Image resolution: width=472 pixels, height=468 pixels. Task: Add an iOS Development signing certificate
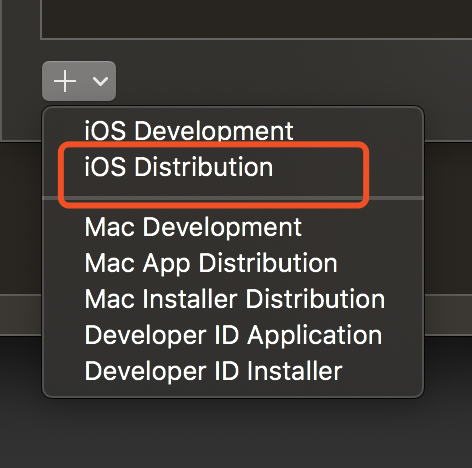(x=189, y=130)
